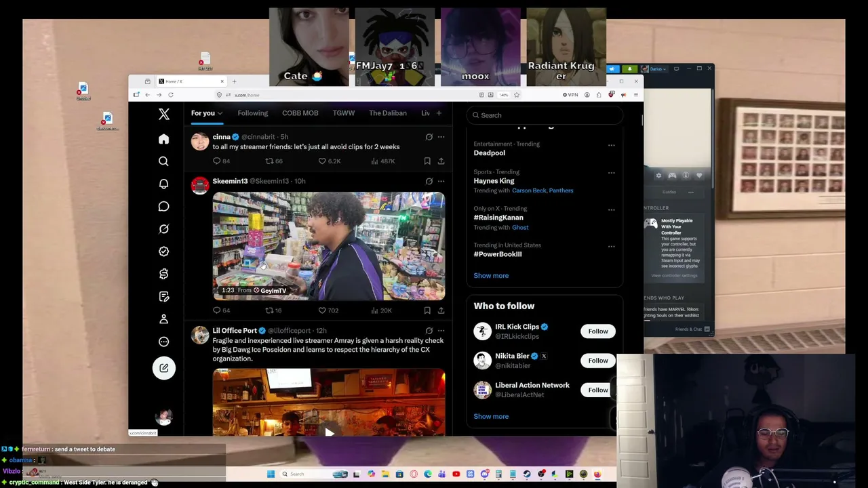Open Profile person icon in X sidebar
This screenshot has height=488, width=868.
[163, 319]
